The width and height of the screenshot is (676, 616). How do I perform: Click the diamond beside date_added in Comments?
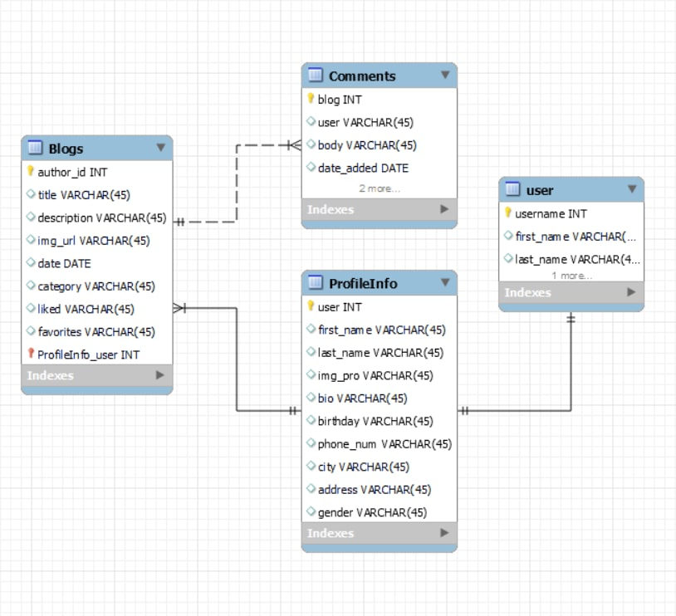coord(312,168)
